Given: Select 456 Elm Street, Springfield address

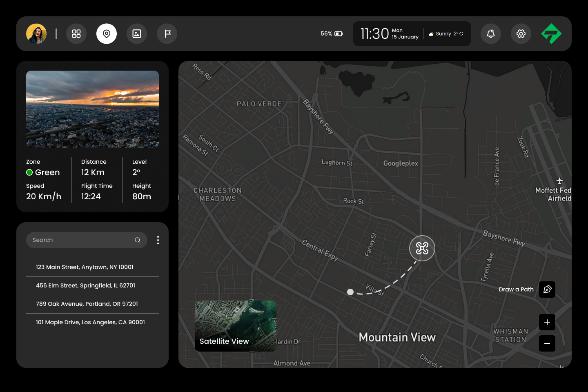Looking at the screenshot, I should [x=92, y=285].
